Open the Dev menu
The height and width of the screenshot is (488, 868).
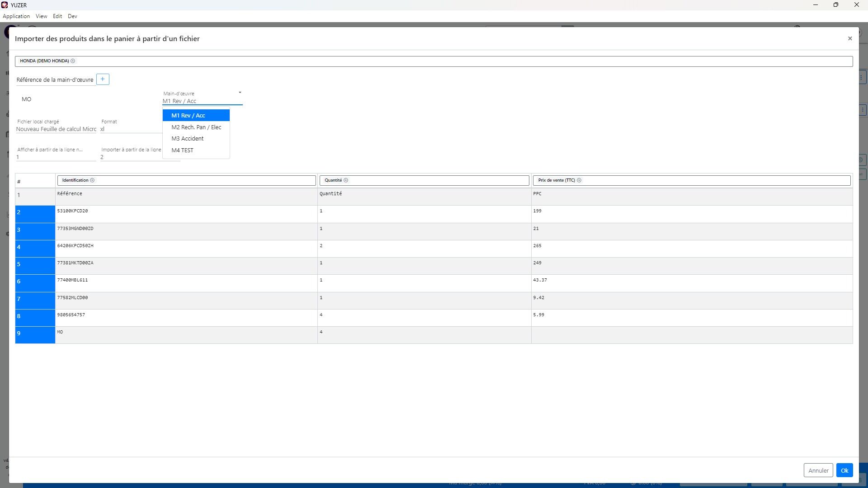click(72, 16)
